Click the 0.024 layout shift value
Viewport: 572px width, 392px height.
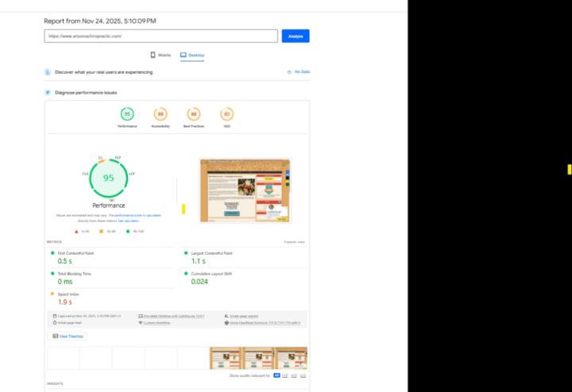click(199, 282)
